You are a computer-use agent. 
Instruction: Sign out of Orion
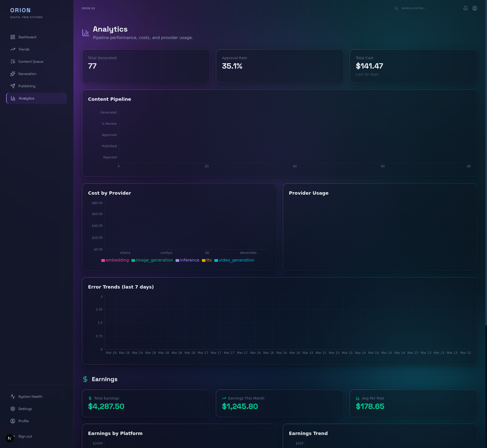tap(25, 436)
